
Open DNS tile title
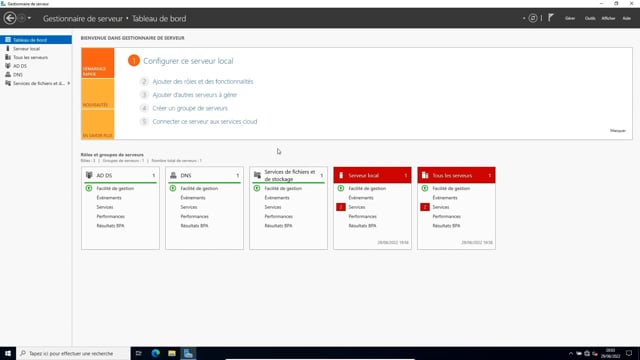[x=186, y=176]
